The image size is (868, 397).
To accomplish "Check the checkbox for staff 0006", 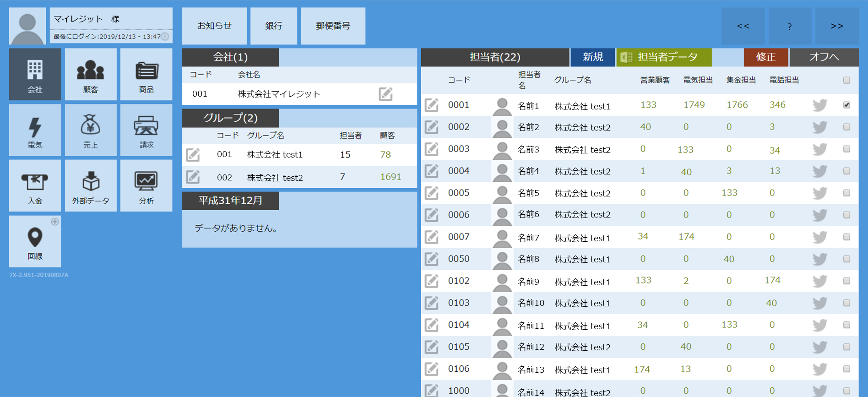I will pyautogui.click(x=846, y=215).
